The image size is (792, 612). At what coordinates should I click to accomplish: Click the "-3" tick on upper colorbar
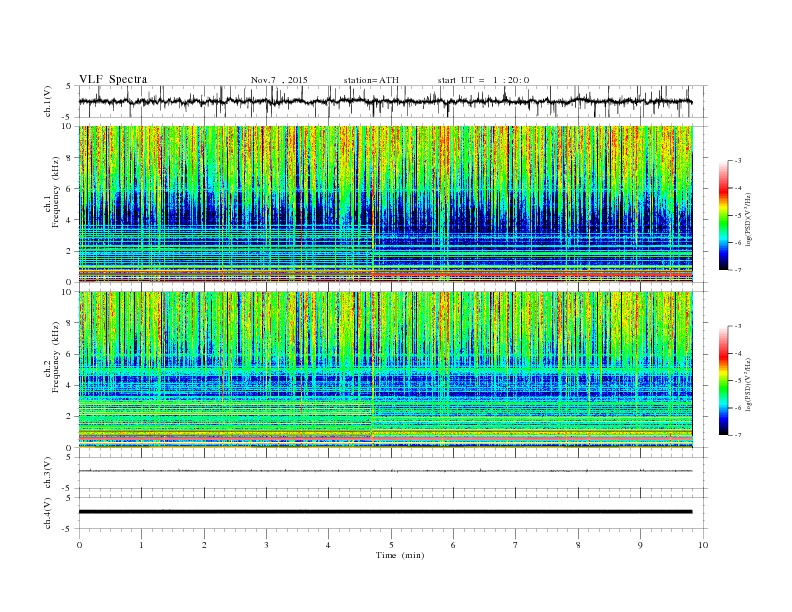(x=737, y=161)
